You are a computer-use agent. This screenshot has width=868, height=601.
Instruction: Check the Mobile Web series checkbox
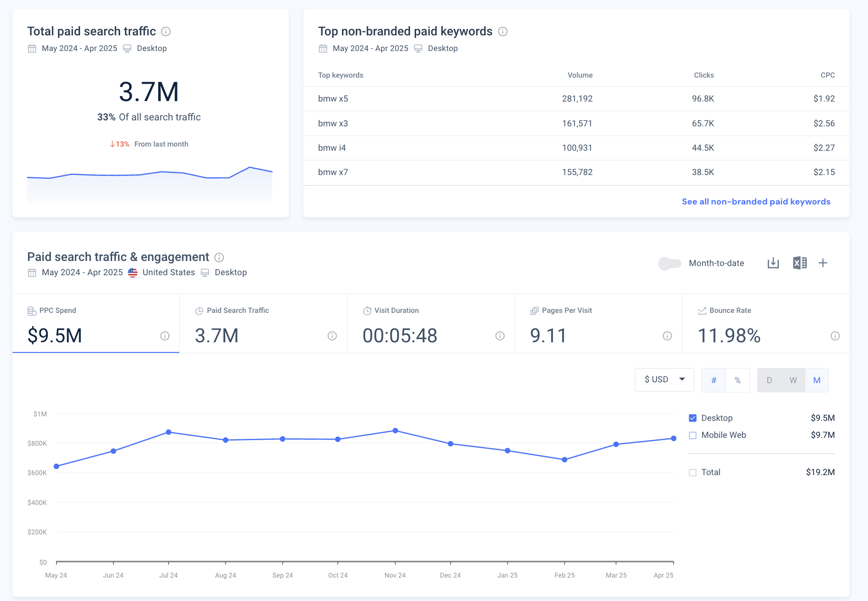[x=692, y=435]
